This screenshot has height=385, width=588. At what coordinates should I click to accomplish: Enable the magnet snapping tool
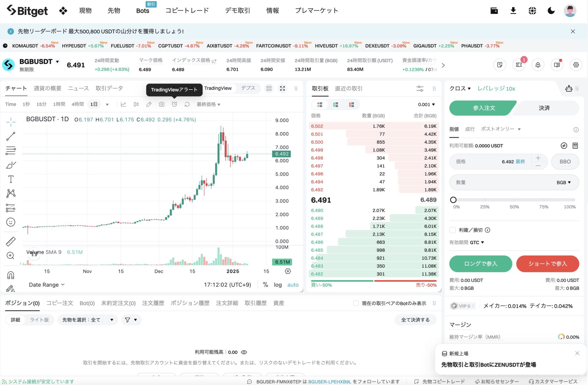tap(11, 275)
